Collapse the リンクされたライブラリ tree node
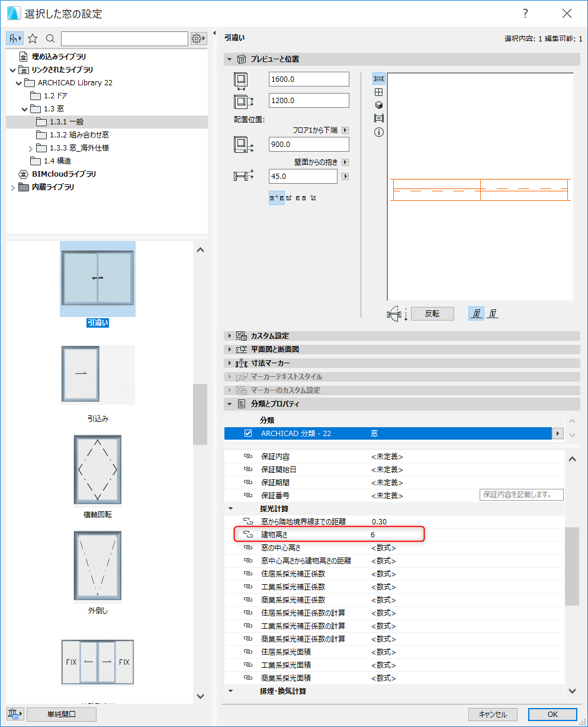Screen dimensions: 588x727 pos(13,70)
